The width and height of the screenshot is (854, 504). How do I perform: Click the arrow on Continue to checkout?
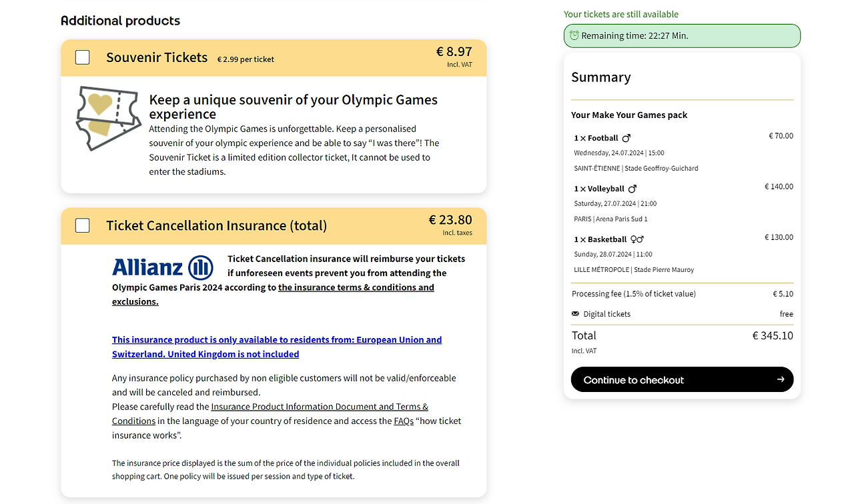[781, 380]
